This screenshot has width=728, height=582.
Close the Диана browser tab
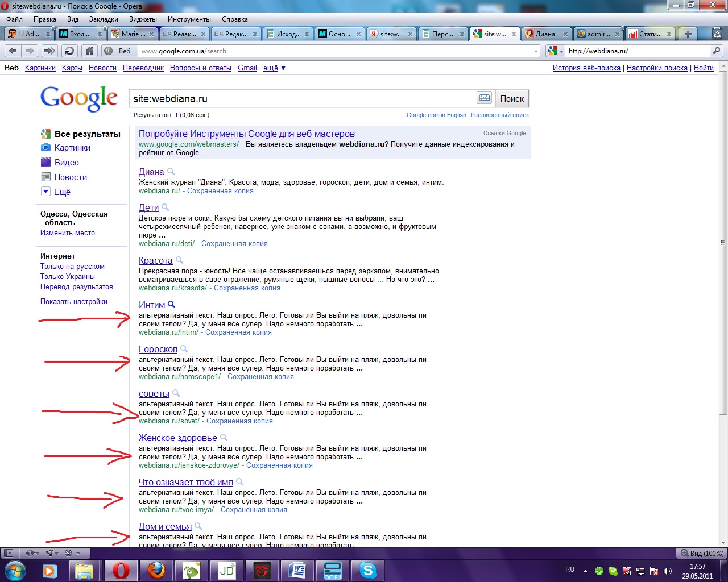pos(565,34)
